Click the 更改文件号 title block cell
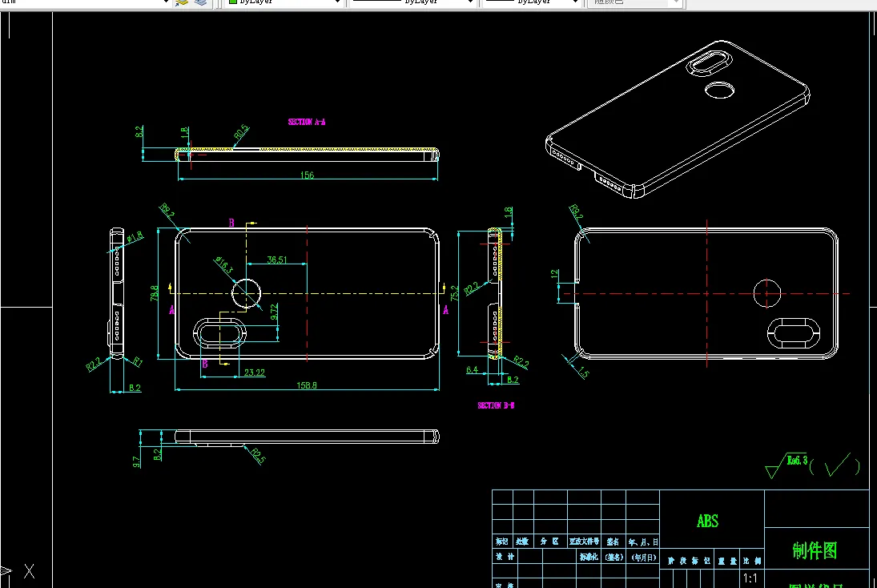Screen dimensions: 877x588 coord(585,542)
